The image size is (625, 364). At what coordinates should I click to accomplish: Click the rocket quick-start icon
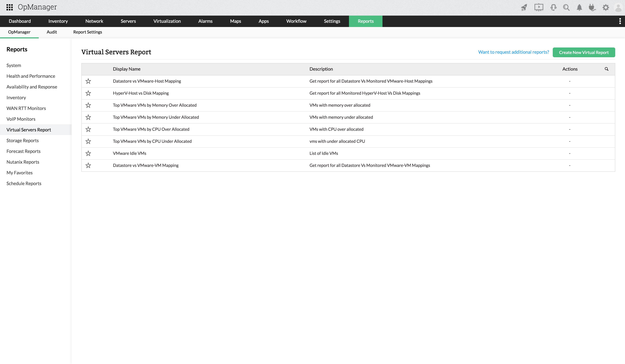coord(524,7)
